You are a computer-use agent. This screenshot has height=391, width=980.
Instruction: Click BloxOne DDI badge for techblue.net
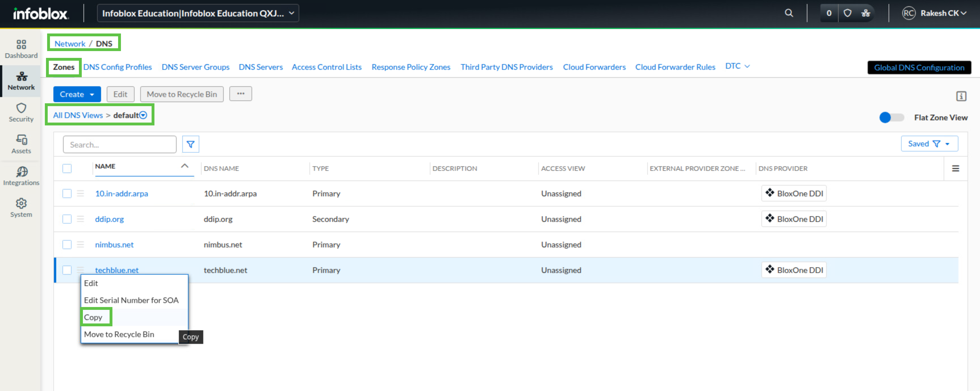(793, 270)
